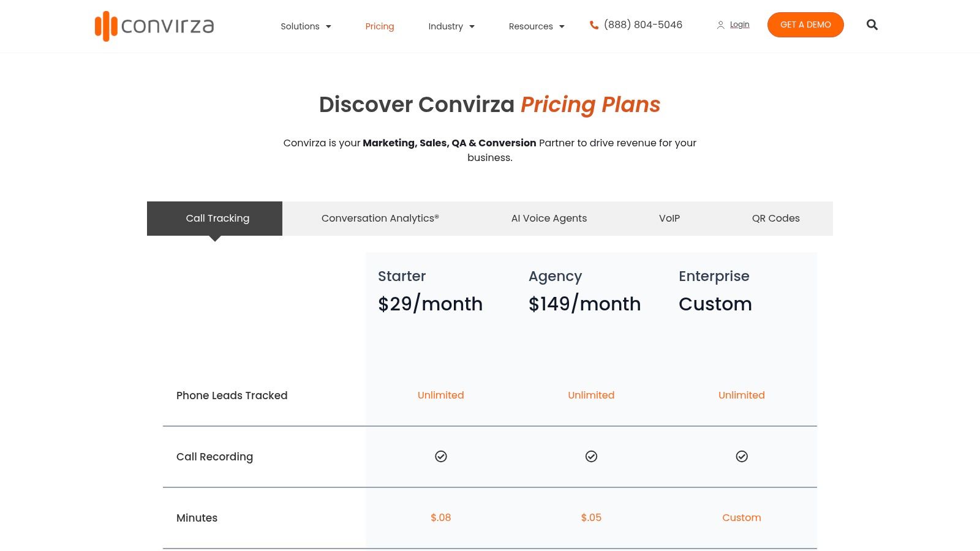This screenshot has width=980, height=551.
Task: Open the search magnifier icon
Action: [x=872, y=25]
